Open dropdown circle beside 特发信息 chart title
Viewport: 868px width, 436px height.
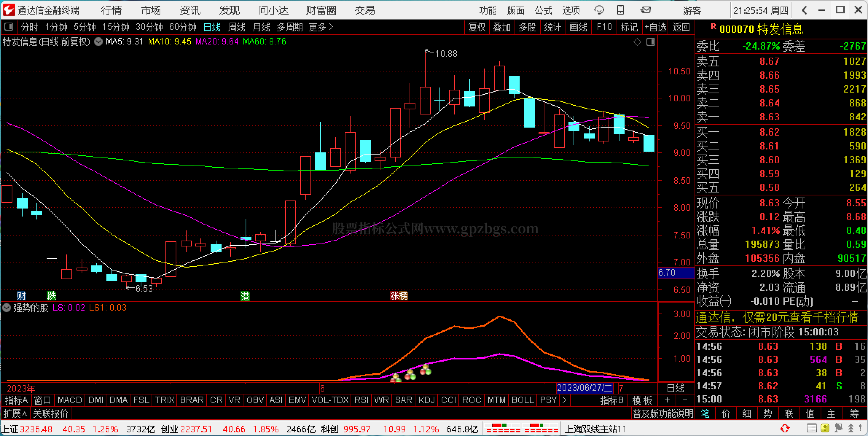tap(98, 42)
